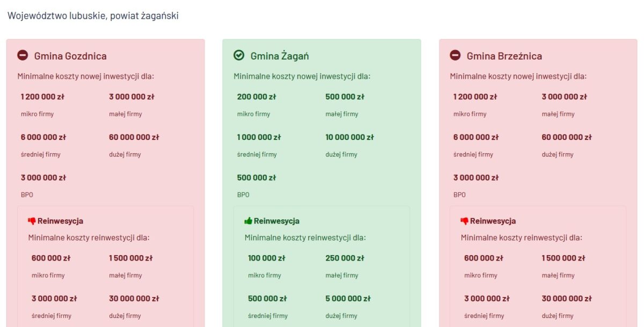Click the check-circle icon beside Gmina Żagań
This screenshot has height=327, width=644.
coord(239,55)
